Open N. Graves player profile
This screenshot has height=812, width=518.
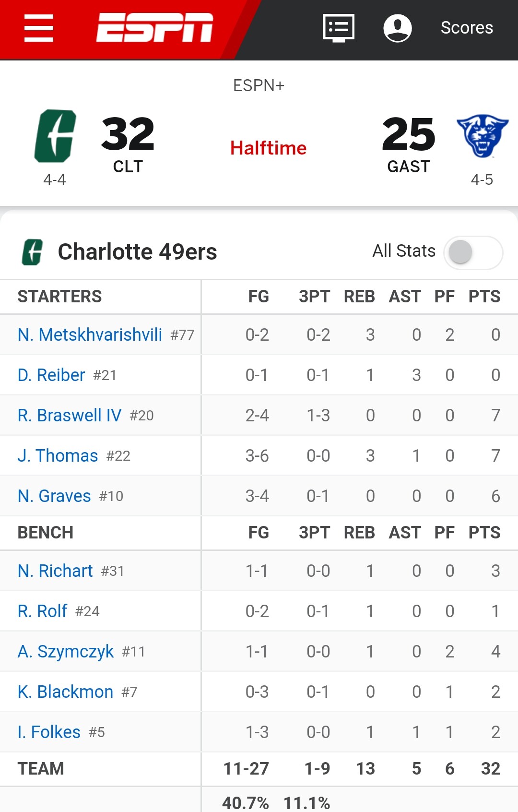tap(54, 496)
